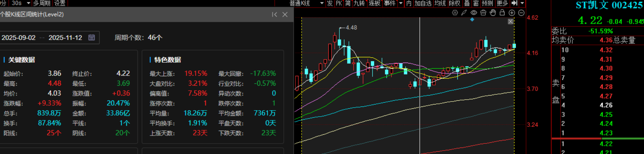Zoom out with the minus circle icon
644x154 pixels.
pyautogui.click(x=521, y=13)
